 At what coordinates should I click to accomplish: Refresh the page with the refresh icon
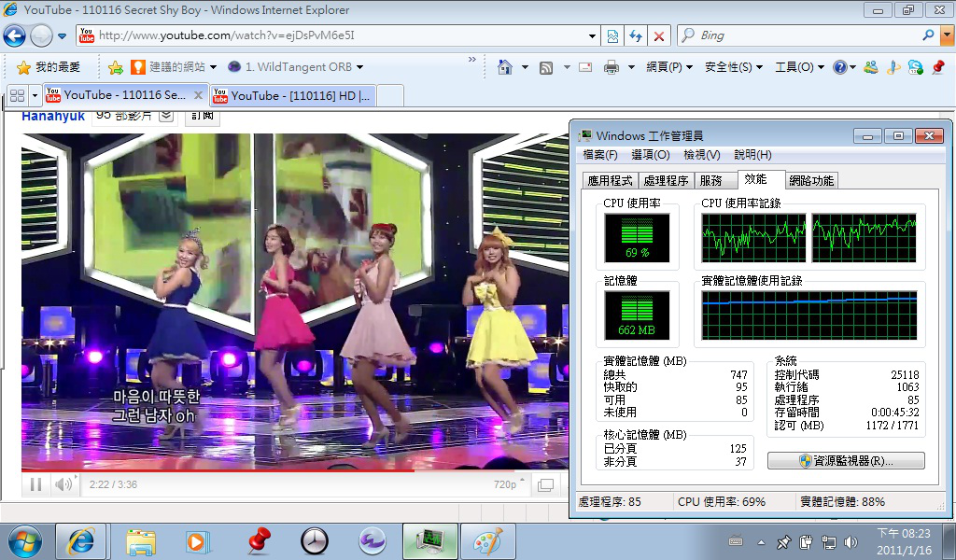pyautogui.click(x=635, y=36)
